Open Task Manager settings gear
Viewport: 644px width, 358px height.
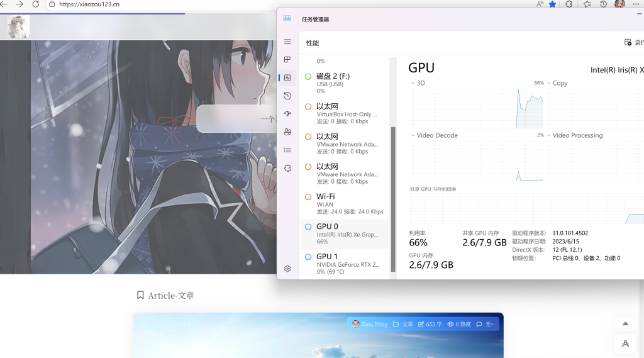point(287,269)
